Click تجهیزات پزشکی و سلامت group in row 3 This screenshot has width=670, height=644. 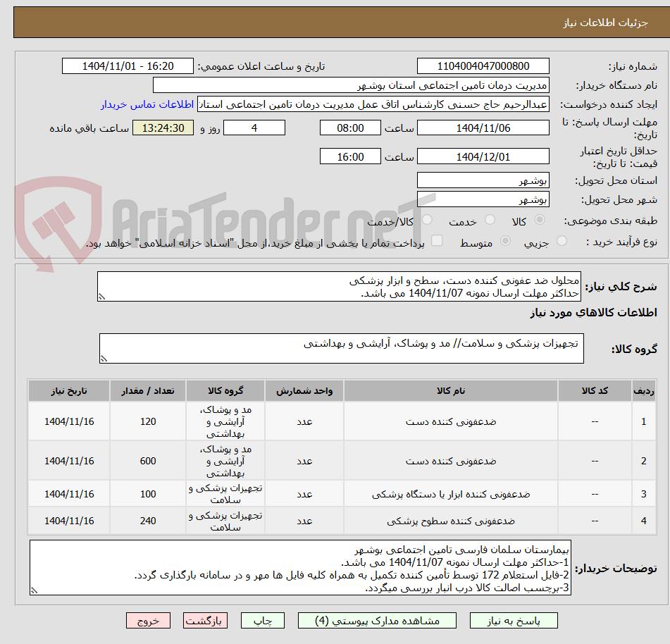pyautogui.click(x=225, y=494)
